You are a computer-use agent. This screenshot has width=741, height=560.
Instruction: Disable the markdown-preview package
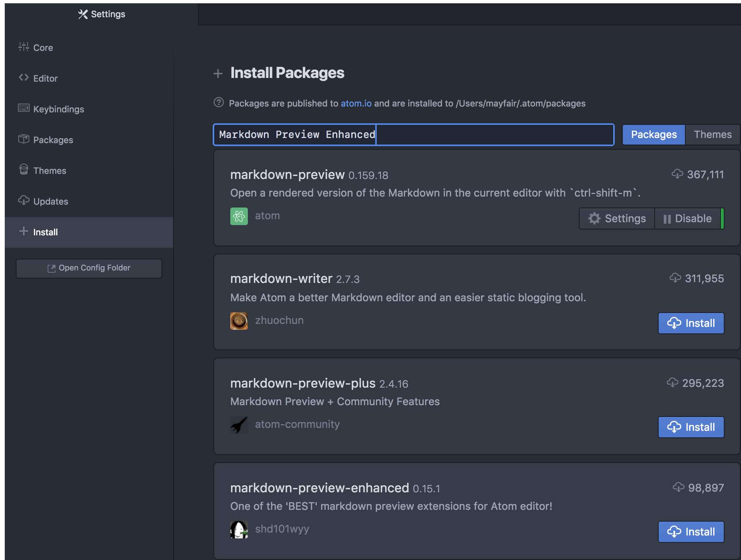coord(689,219)
